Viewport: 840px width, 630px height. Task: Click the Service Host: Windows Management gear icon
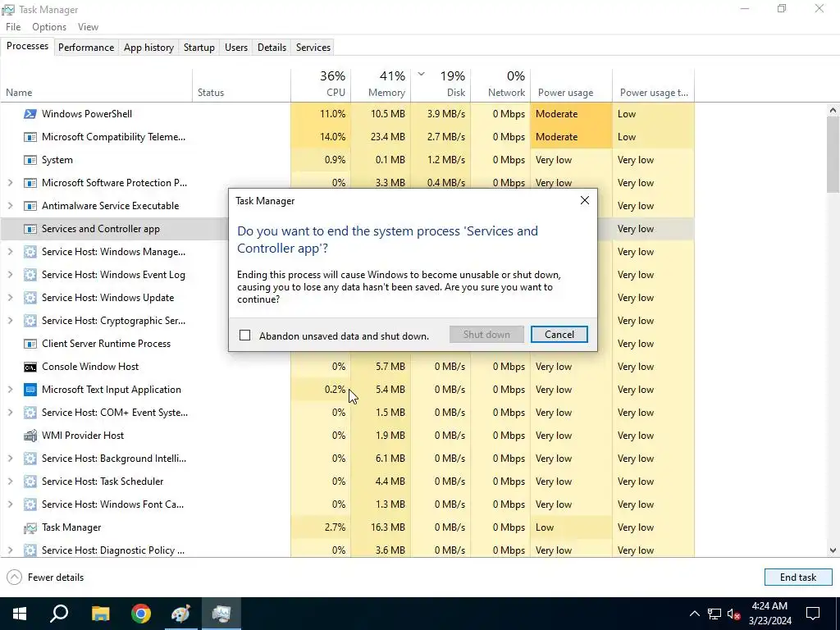click(30, 252)
